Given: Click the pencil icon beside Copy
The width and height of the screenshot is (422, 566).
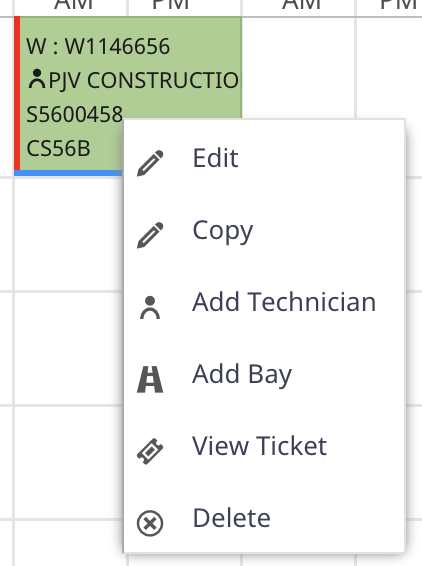Looking at the screenshot, I should [x=150, y=235].
